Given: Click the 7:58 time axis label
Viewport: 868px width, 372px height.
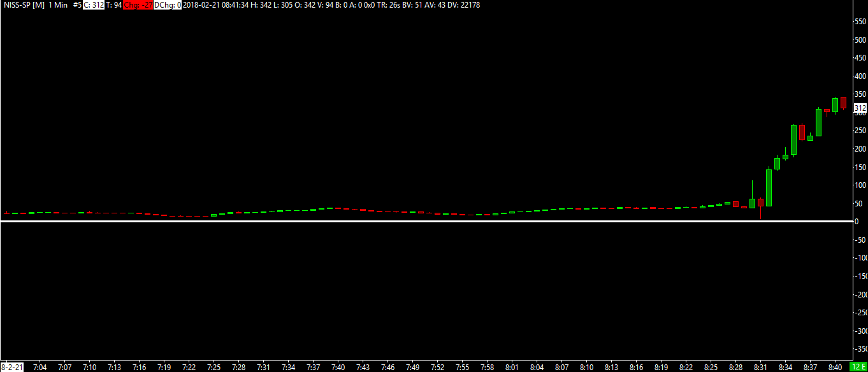Looking at the screenshot, I should pyautogui.click(x=487, y=367).
